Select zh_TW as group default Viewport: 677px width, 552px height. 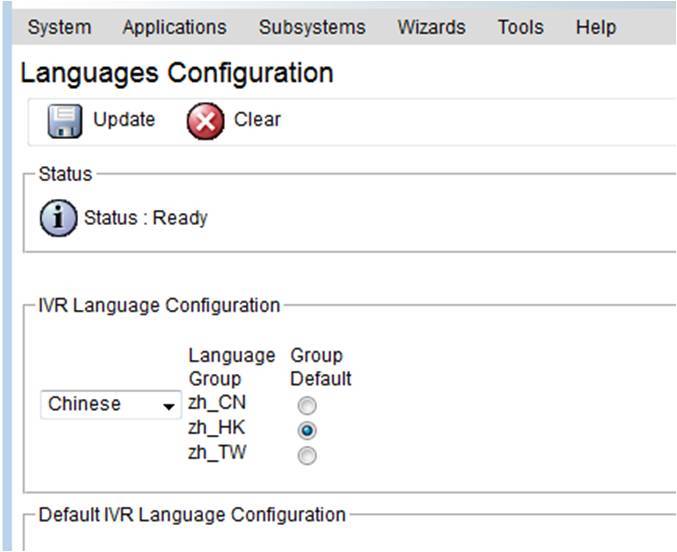[x=307, y=455]
